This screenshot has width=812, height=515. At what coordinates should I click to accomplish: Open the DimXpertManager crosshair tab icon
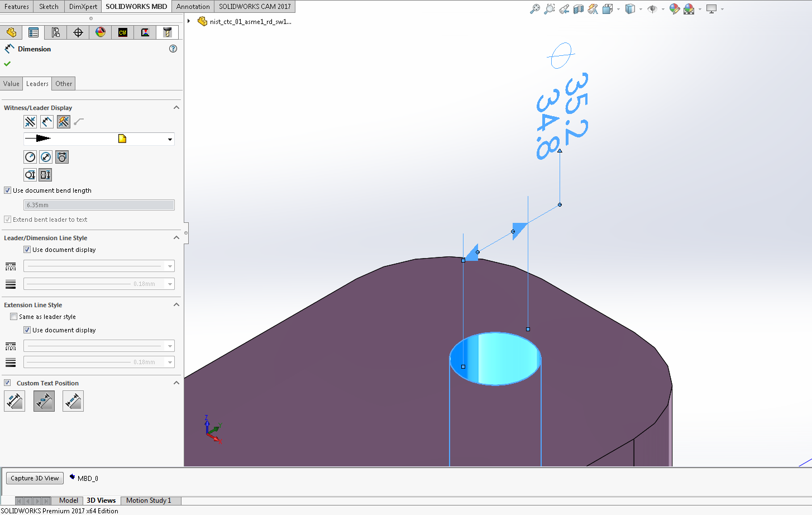[x=78, y=32]
